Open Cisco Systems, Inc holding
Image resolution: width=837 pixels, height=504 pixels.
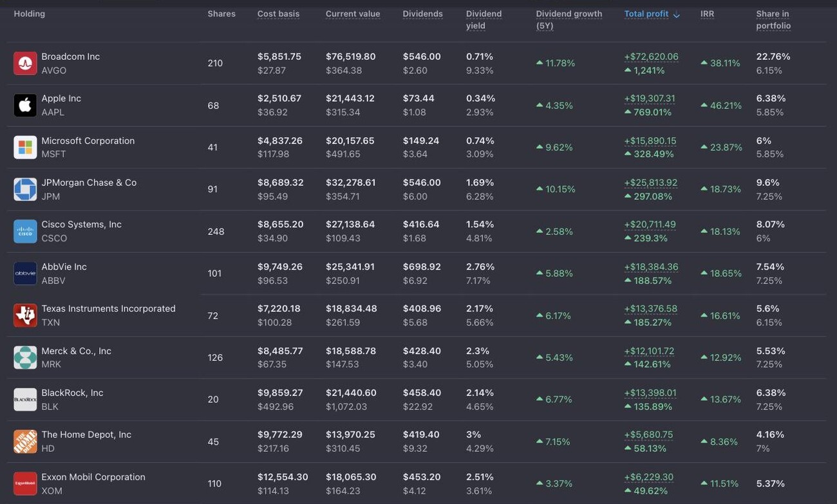[x=81, y=225]
